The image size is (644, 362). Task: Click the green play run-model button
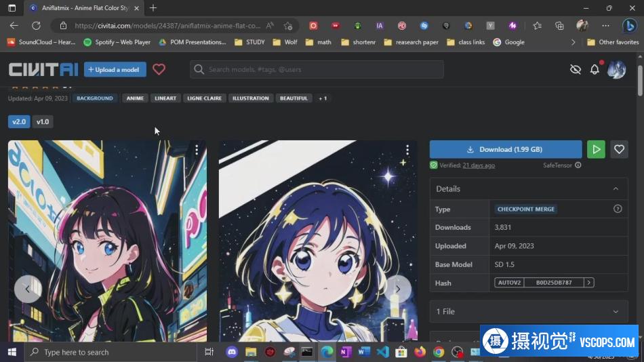click(596, 150)
